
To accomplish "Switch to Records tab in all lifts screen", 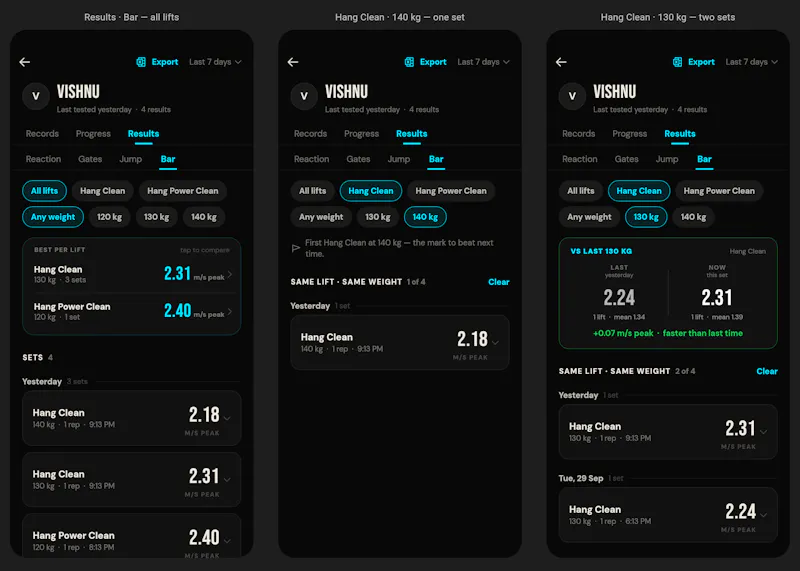I will [x=42, y=134].
